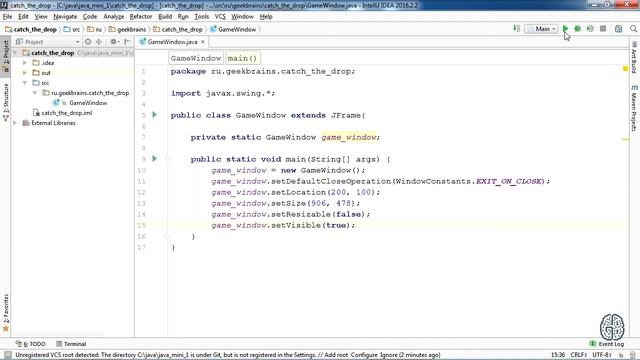Select catch_the_drop.iml file in tree

tap(67, 113)
